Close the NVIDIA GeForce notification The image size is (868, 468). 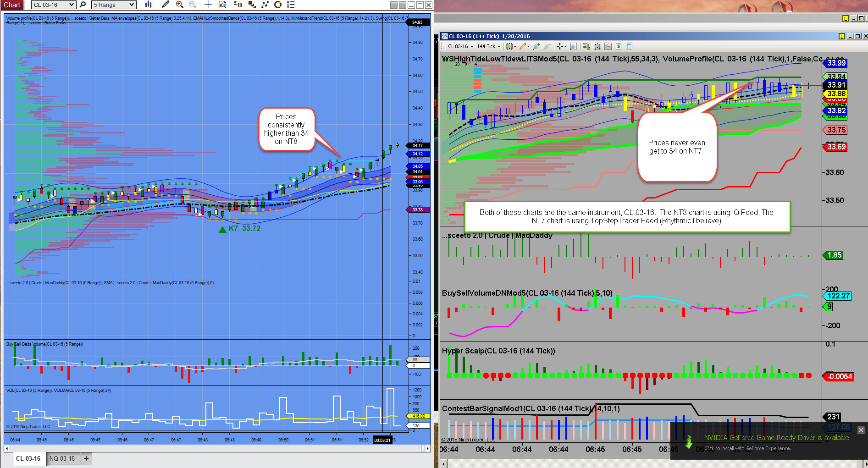click(861, 430)
